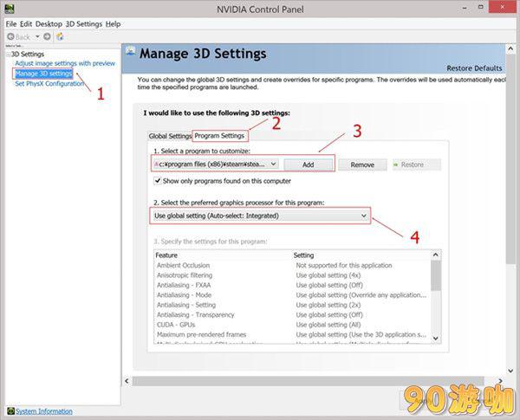This screenshot has width=520, height=420.
Task: Toggle Show only programs found on this computer
Action: click(x=158, y=181)
